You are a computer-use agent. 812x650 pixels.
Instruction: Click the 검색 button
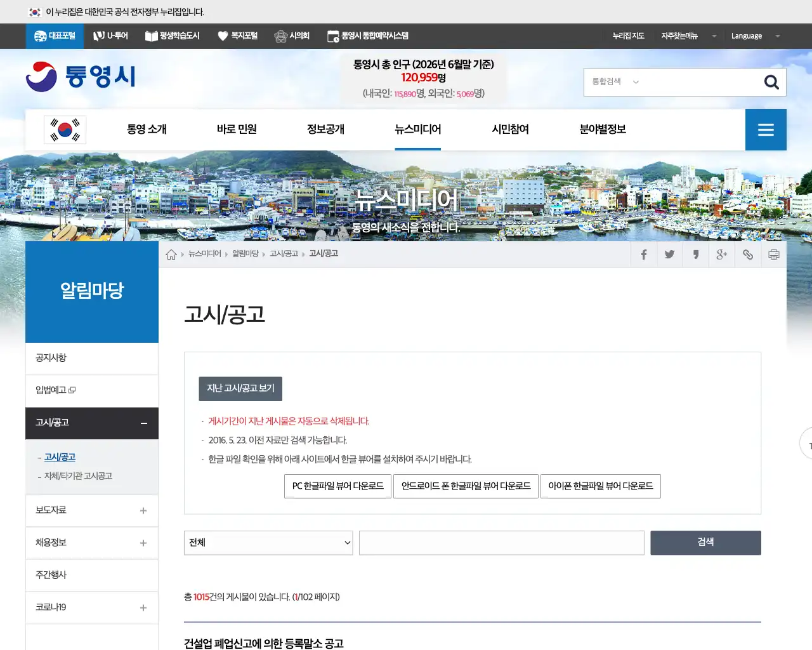(705, 543)
